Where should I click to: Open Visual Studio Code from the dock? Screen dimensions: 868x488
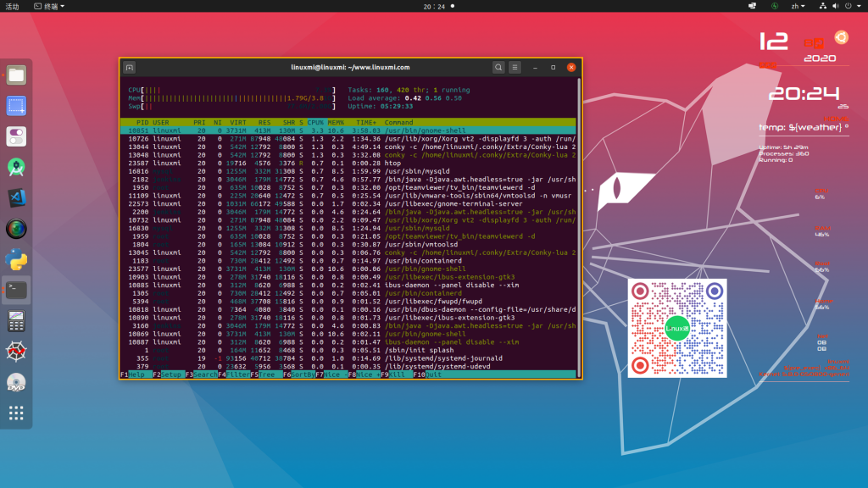(x=16, y=197)
